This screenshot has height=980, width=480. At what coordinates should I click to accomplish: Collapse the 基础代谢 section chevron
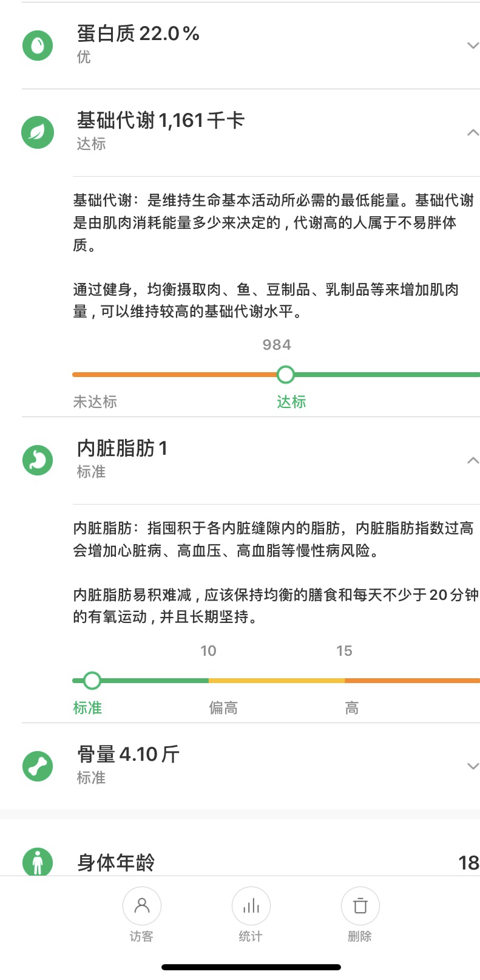473,132
